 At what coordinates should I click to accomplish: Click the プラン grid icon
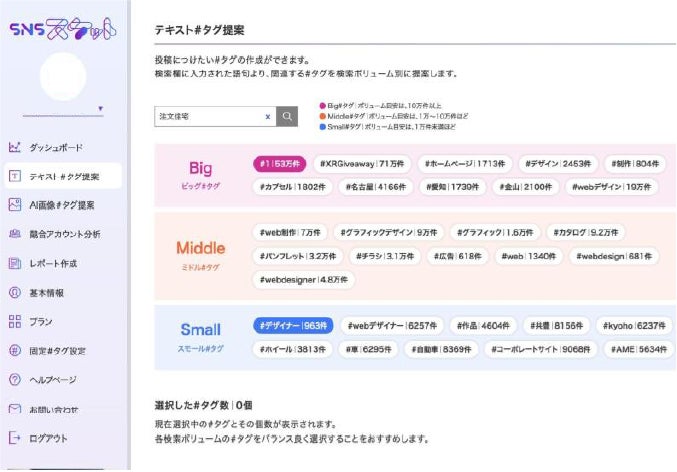tap(15, 321)
